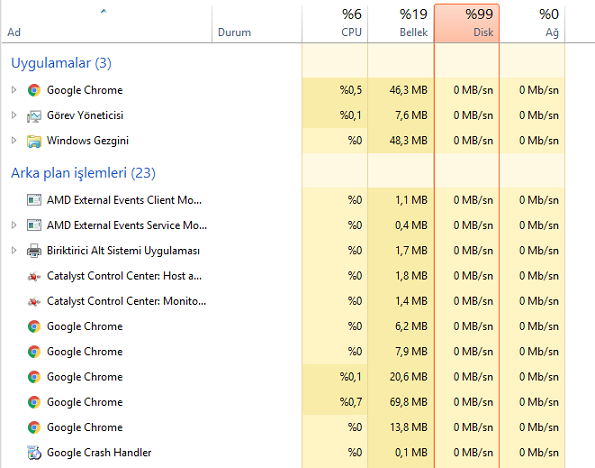This screenshot has width=595, height=468.
Task: Click the Görev Yöneticisi icon
Action: click(x=34, y=116)
